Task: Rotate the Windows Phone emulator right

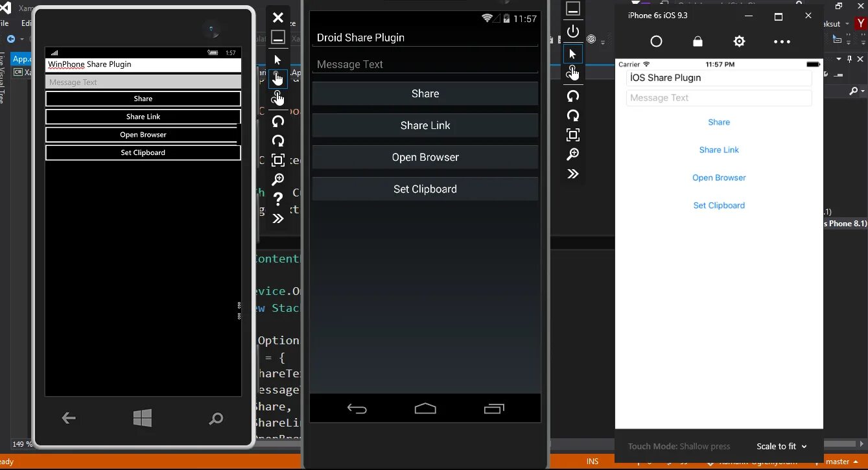Action: [x=277, y=141]
